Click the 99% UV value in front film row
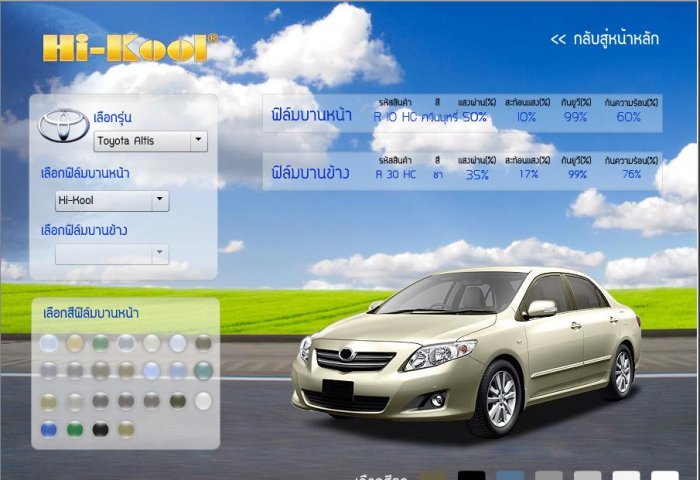 [x=575, y=117]
